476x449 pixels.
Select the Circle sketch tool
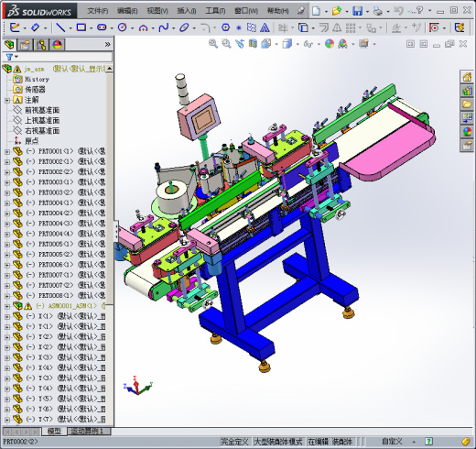pyautogui.click(x=123, y=27)
